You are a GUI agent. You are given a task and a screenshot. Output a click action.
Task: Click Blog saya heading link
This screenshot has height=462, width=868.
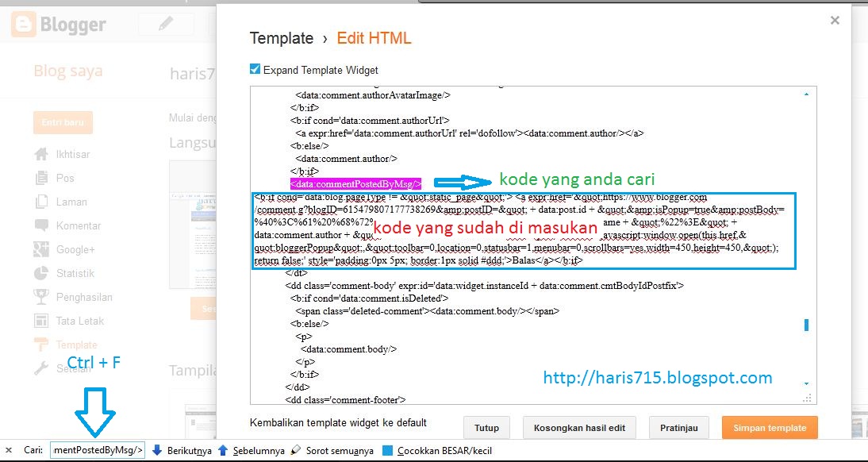(x=68, y=71)
